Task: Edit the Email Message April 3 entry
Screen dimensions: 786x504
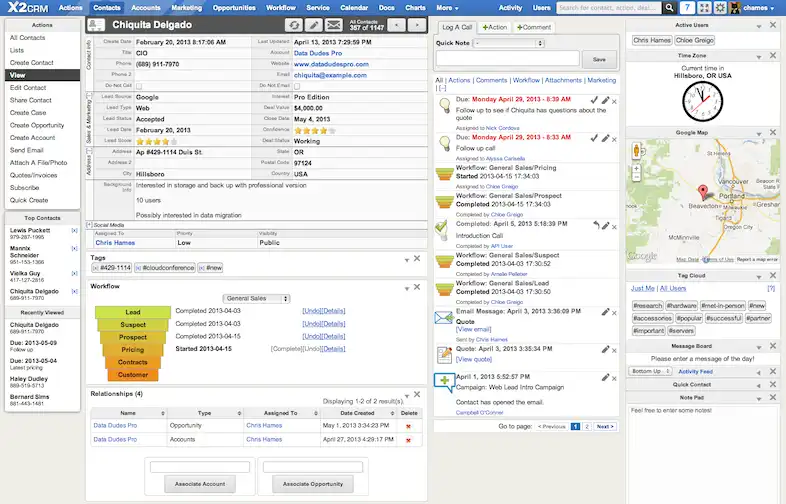Action: (x=606, y=312)
